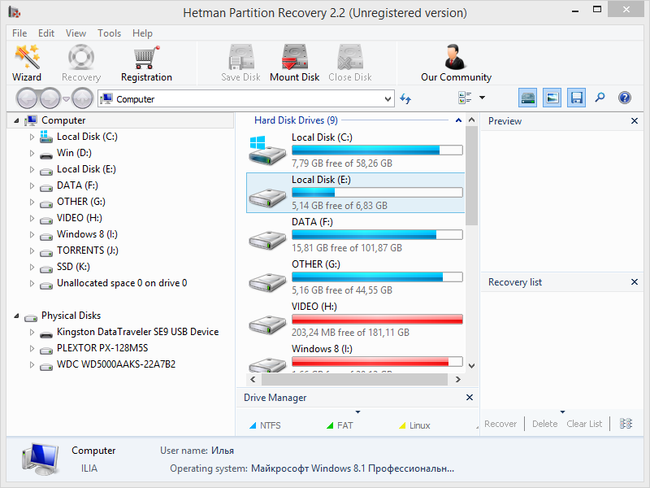Select Windows 8 (I:) in the tree
Image resolution: width=650 pixels, height=488 pixels.
[x=87, y=234]
